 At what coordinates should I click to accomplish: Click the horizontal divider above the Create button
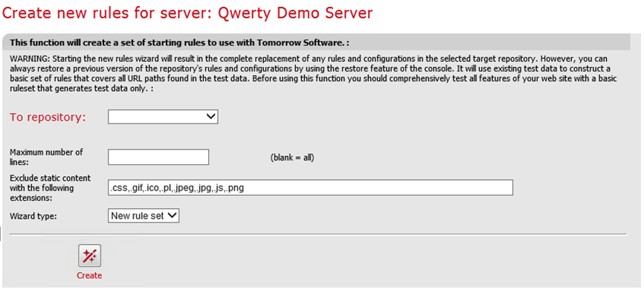320,234
